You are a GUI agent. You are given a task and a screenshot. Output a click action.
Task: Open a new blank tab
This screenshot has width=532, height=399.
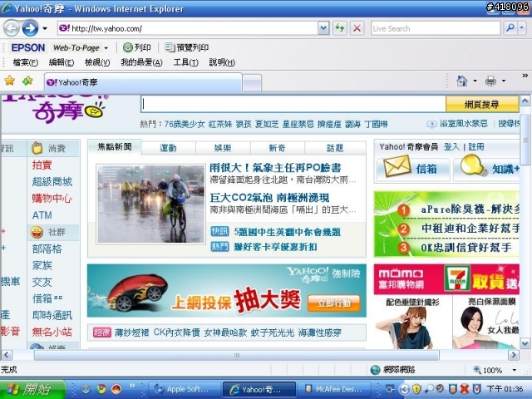pyautogui.click(x=252, y=83)
